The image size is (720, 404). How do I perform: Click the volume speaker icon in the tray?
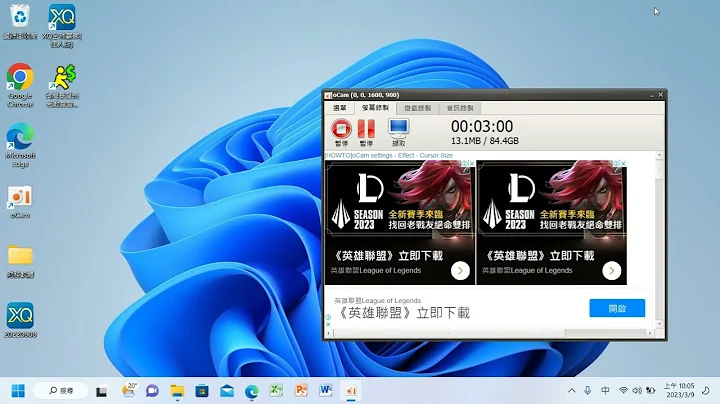tap(637, 391)
